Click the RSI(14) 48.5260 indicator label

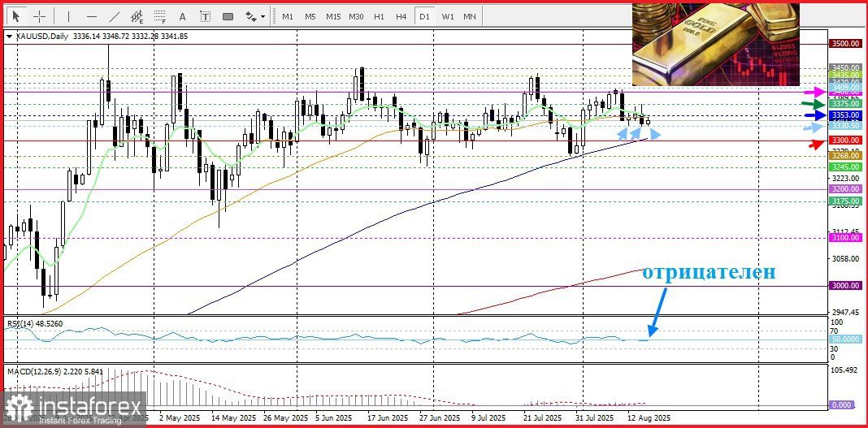[x=33, y=322]
